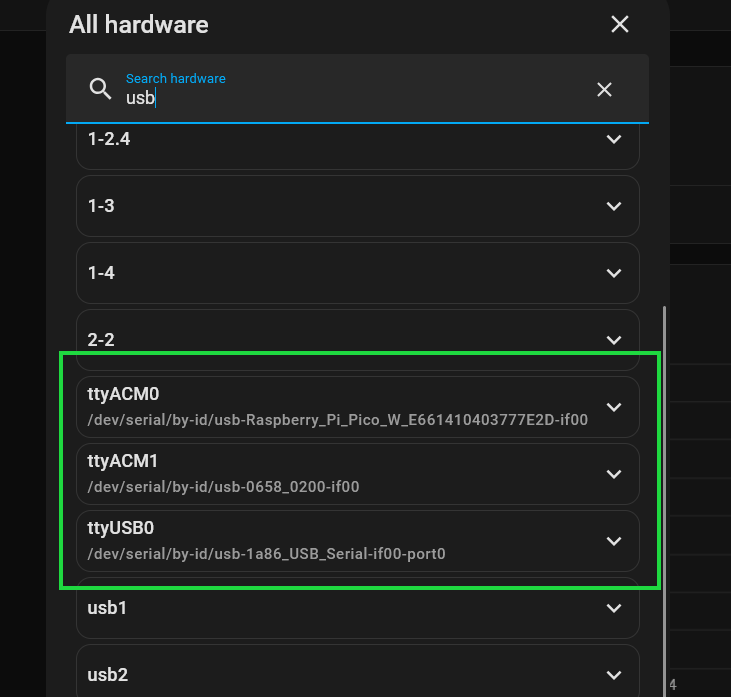Image resolution: width=731 pixels, height=697 pixels.
Task: Click the hardware list scrollbar thumb
Action: [x=664, y=501]
